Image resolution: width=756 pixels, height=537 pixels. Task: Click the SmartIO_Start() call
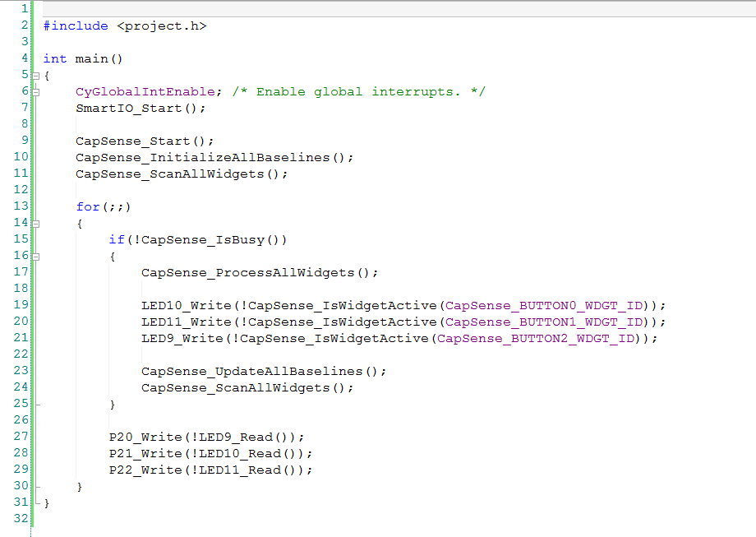coord(136,108)
